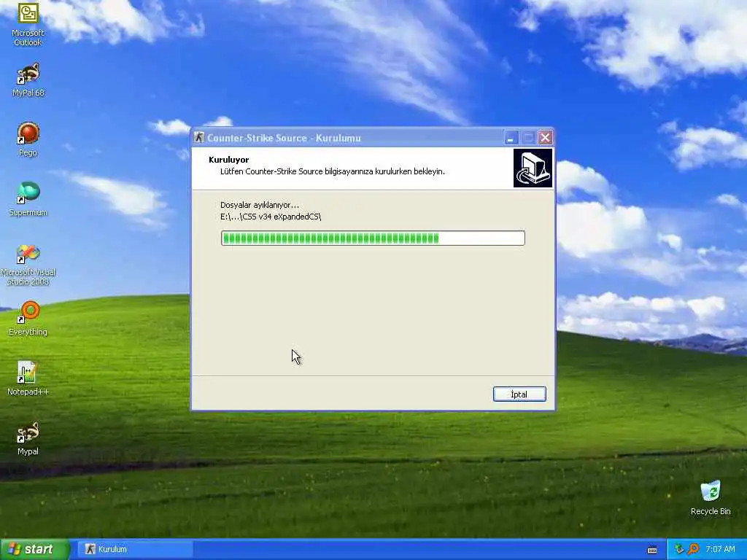Viewport: 747px width, 560px height.
Task: Select the Pego desktop shortcut
Action: coord(28,139)
